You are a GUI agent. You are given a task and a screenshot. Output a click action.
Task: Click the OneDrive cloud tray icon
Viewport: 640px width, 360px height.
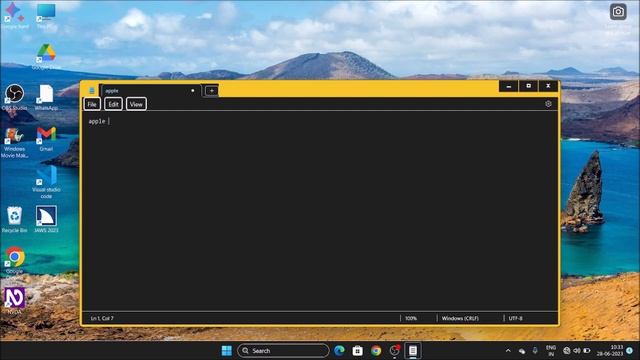pyautogui.click(x=522, y=351)
